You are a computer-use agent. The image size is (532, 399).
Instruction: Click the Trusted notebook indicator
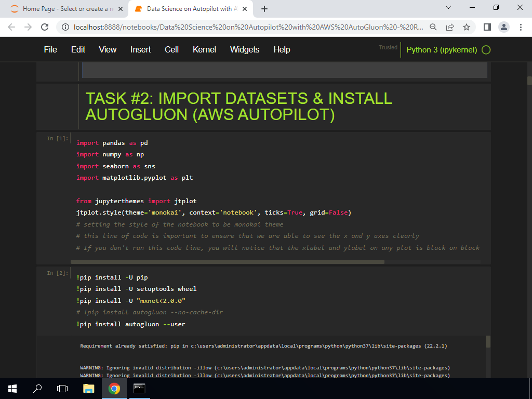click(388, 47)
